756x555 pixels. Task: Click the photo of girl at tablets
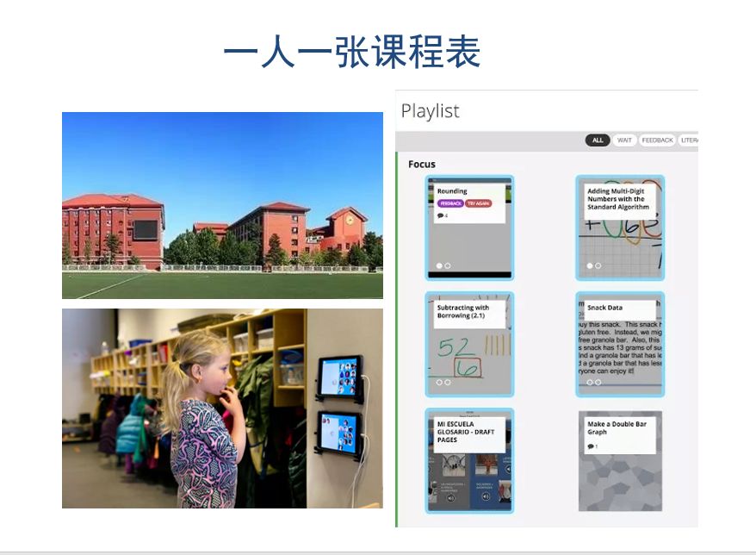223,408
